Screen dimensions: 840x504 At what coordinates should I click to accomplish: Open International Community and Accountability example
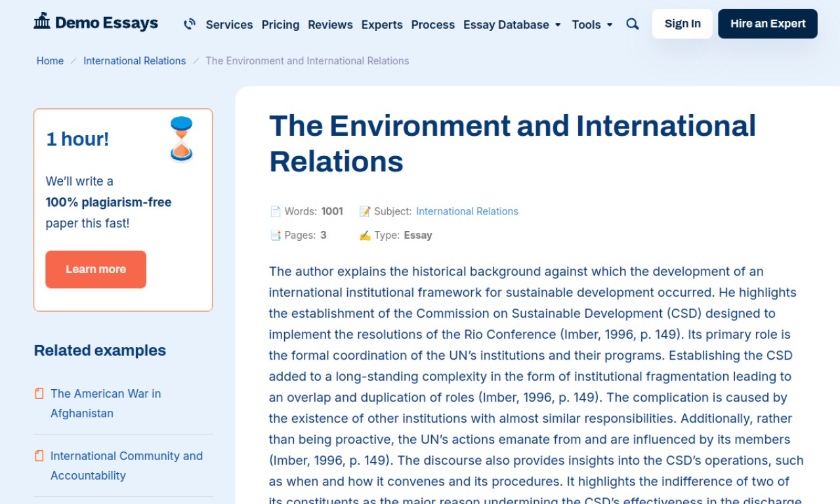click(x=127, y=465)
